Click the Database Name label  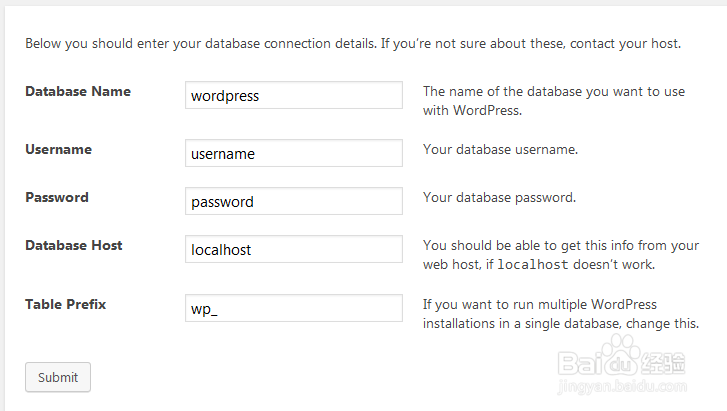coord(78,91)
